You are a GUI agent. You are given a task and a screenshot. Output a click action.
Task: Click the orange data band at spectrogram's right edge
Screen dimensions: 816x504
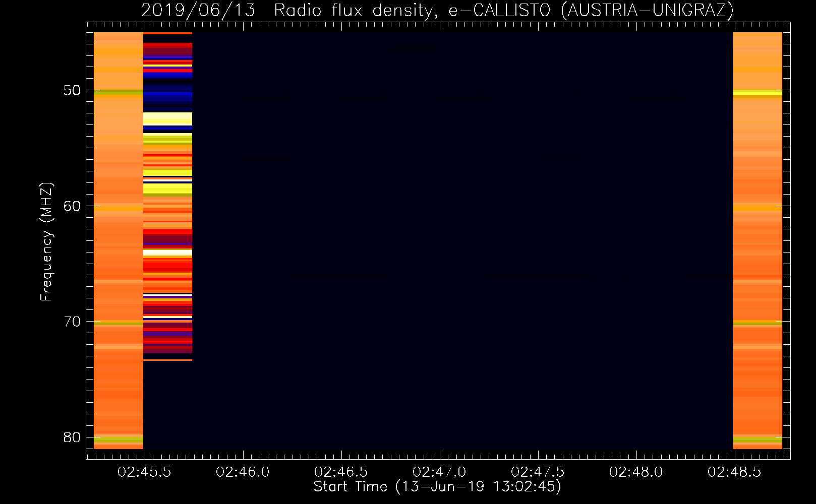[x=757, y=240]
